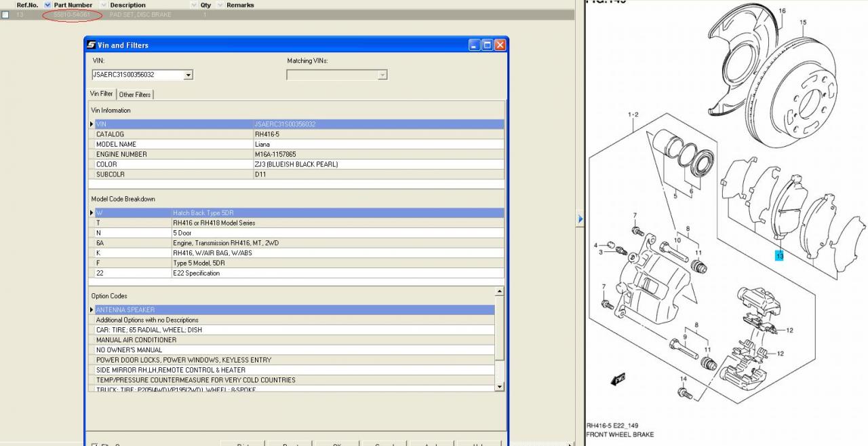Click highlighted callout 13 on the diagram
Viewport: 868px width, 446px height.
point(780,256)
